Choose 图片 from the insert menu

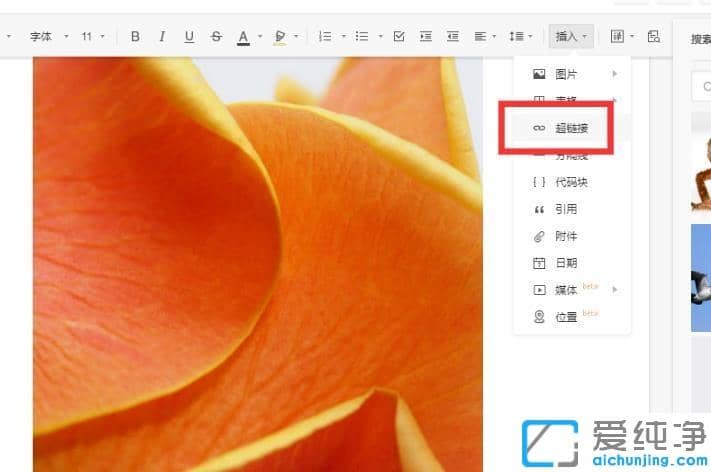pos(572,74)
